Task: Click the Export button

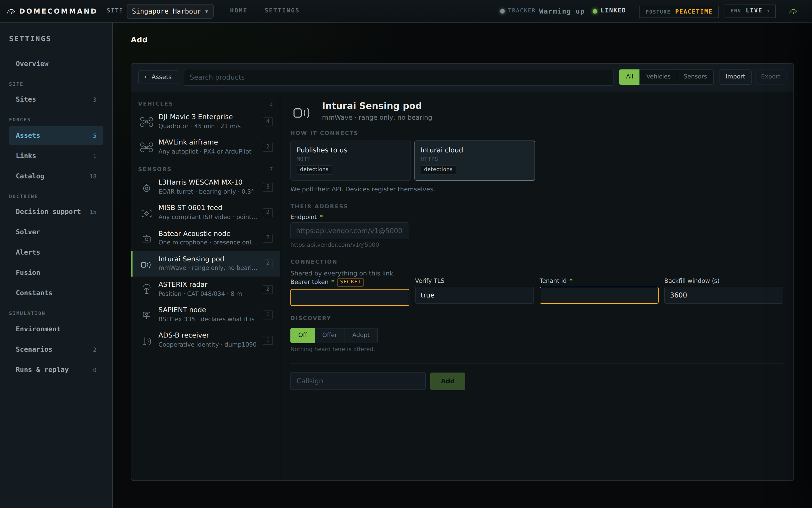Action: coord(770,77)
